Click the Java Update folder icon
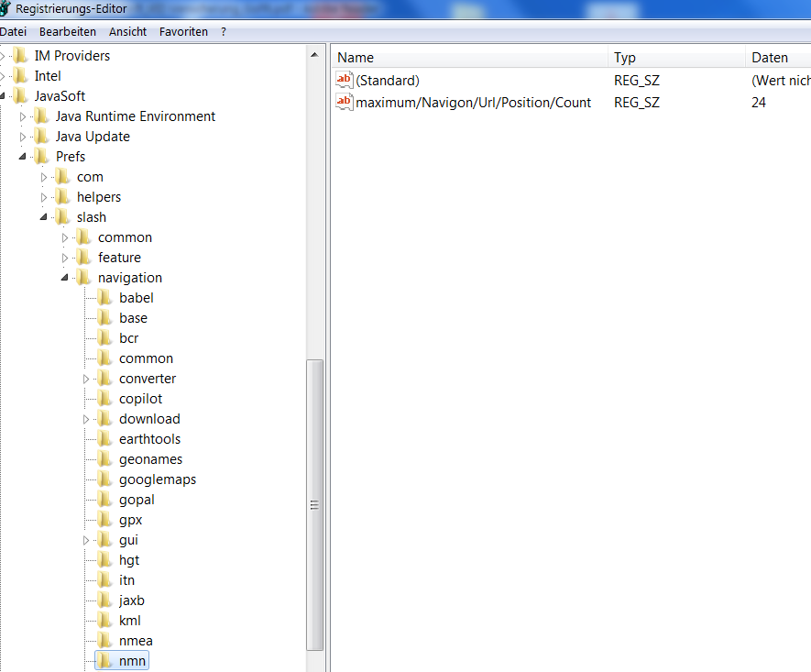Viewport: 811px width, 672px height. (x=42, y=137)
